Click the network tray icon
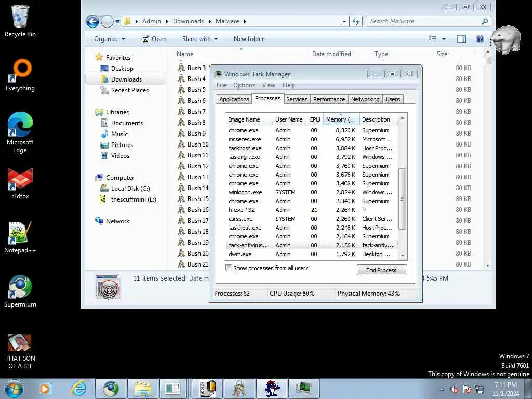Image resolution: width=532 pixels, height=399 pixels. point(480,390)
